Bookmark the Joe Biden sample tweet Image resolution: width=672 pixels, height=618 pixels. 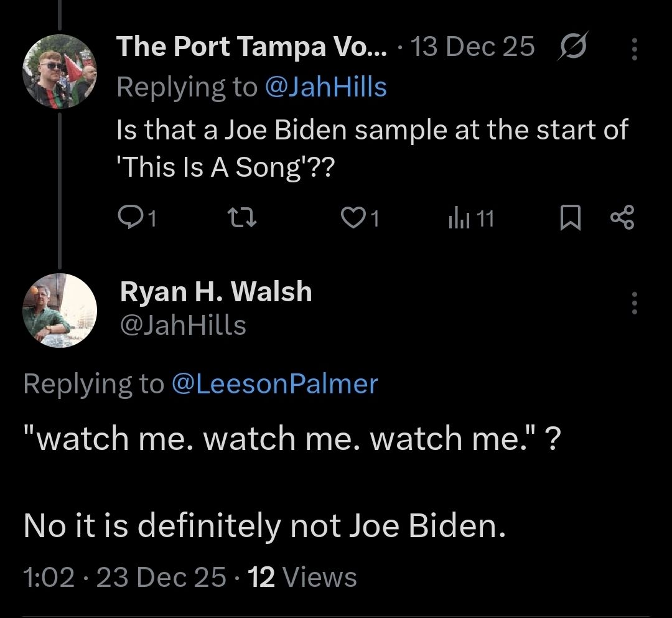pos(569,218)
